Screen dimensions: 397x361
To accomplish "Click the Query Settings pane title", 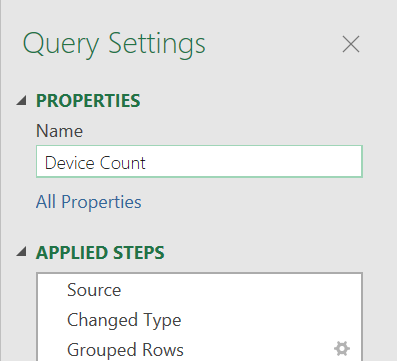I will [114, 44].
